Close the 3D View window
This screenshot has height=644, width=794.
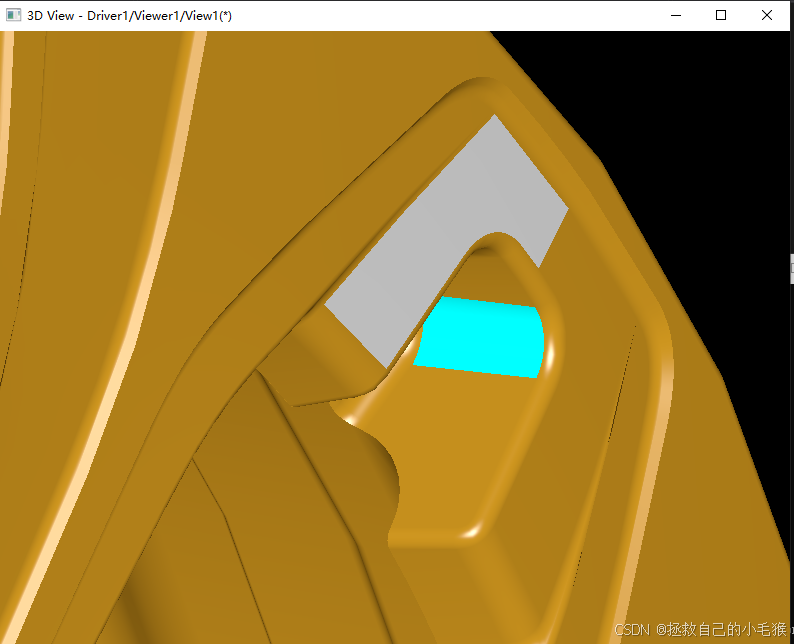[x=767, y=15]
